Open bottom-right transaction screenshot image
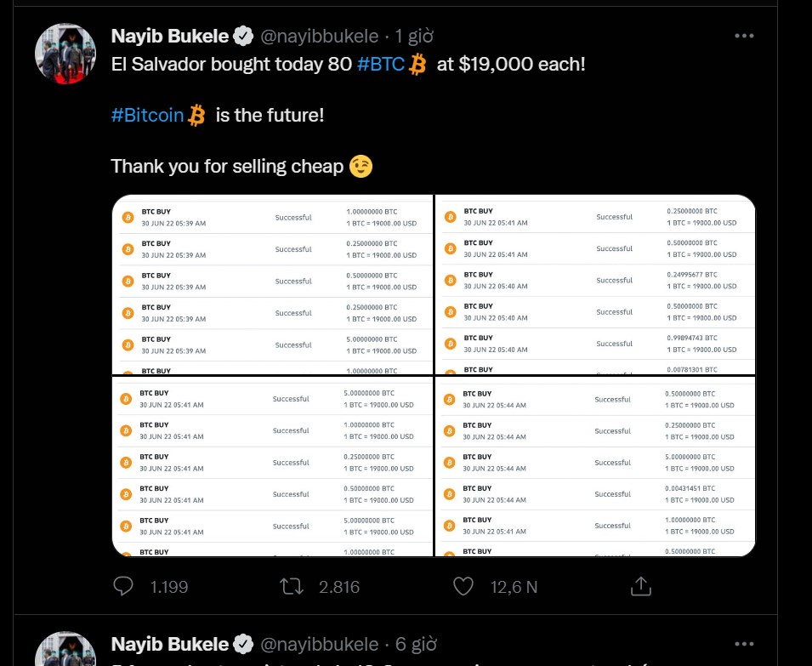Viewport: 812px width, 666px height. (x=595, y=467)
